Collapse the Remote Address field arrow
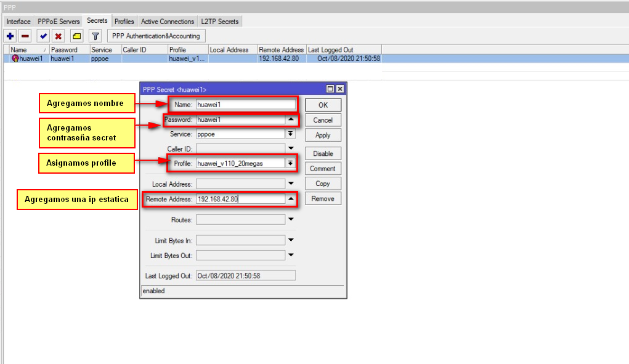Viewport: 629px width, 364px height. (291, 199)
